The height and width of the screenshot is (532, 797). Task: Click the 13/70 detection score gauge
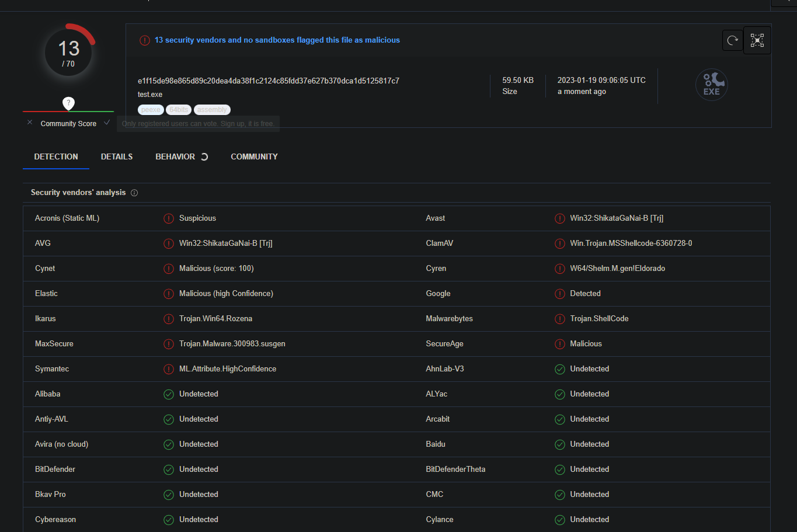(x=69, y=53)
